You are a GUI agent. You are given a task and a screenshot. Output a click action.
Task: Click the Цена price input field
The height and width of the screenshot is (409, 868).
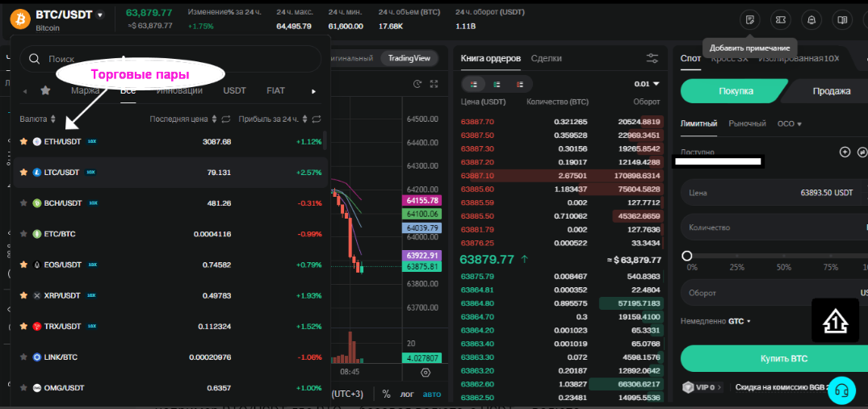[774, 193]
